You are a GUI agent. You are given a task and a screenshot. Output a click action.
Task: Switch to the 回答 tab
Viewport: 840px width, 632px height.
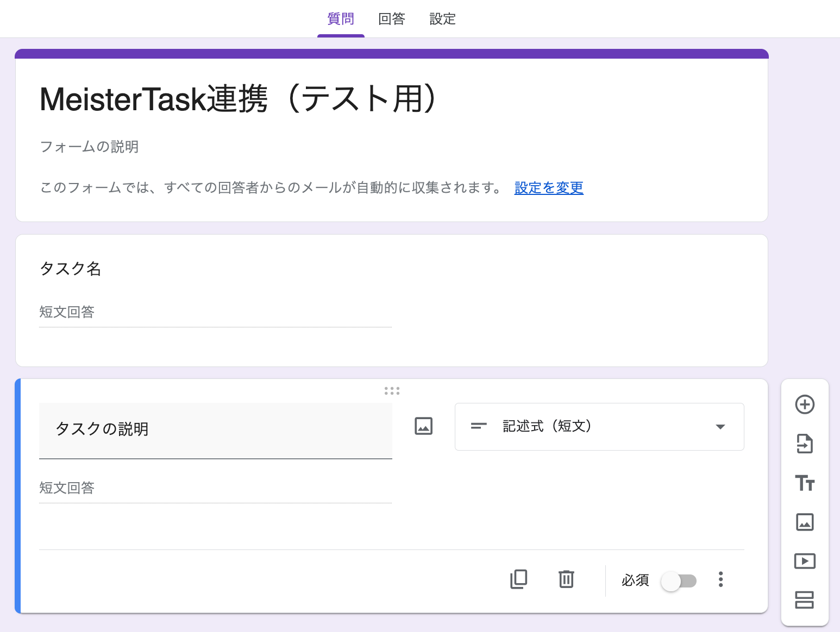tap(392, 19)
